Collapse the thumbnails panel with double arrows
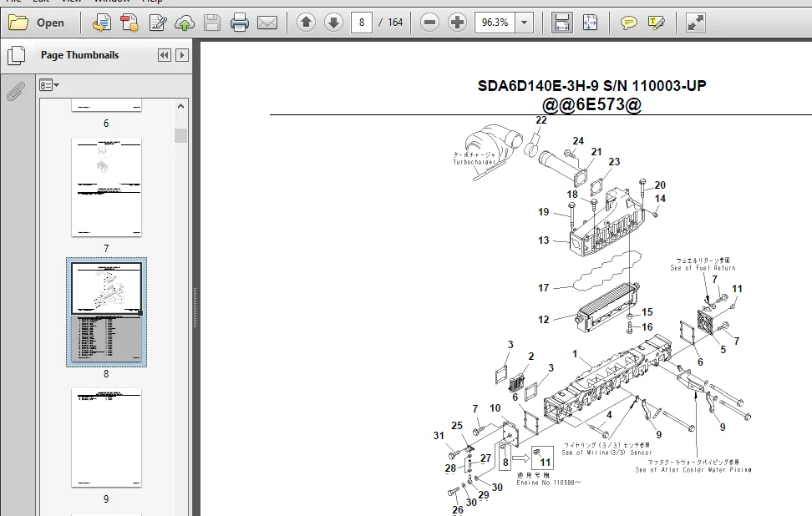 165,55
